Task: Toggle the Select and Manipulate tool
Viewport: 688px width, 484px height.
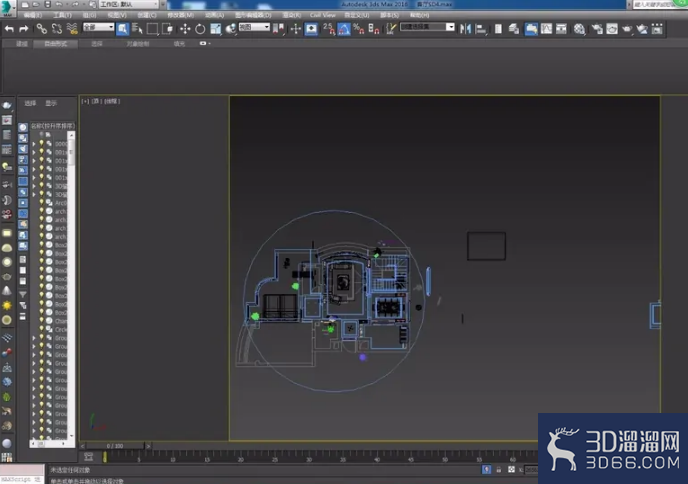Action: point(296,29)
